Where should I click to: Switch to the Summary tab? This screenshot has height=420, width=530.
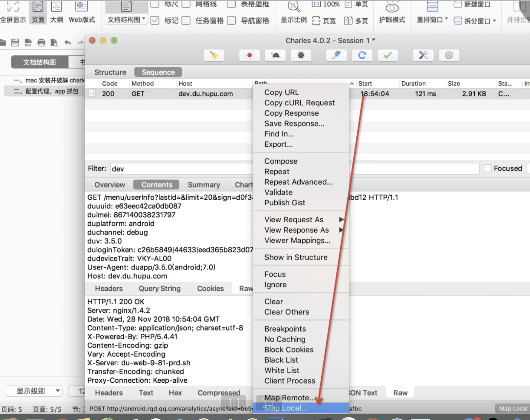(204, 185)
